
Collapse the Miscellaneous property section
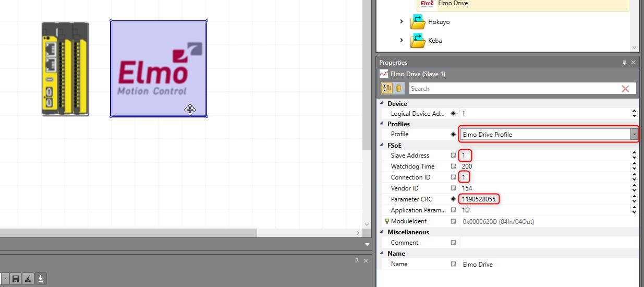click(381, 232)
